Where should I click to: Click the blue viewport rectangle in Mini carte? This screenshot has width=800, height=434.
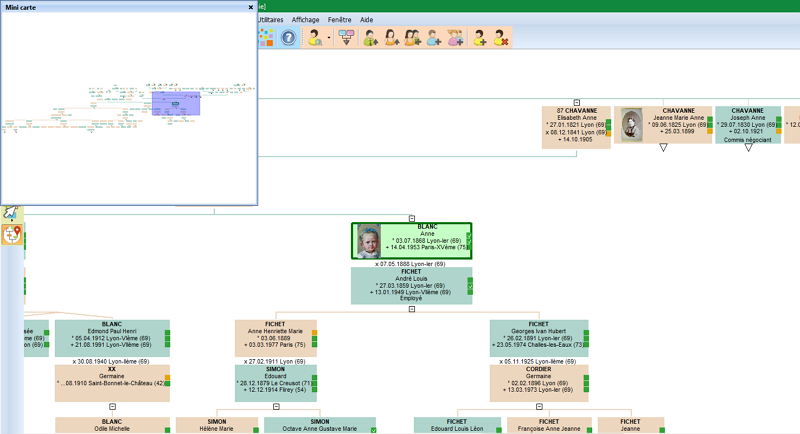176,103
